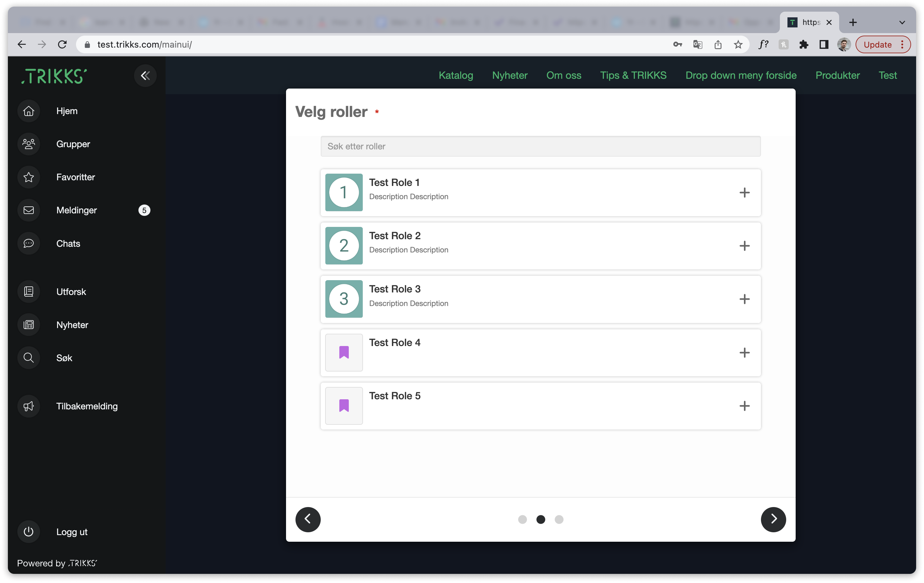Add Test Role 4 with plus icon
This screenshot has height=583, width=924.
744,353
